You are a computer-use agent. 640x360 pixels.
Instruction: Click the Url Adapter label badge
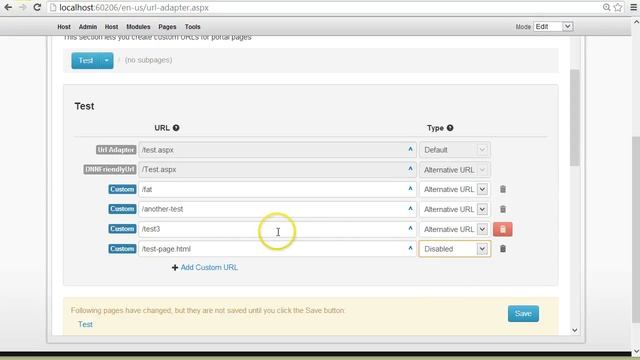point(116,150)
